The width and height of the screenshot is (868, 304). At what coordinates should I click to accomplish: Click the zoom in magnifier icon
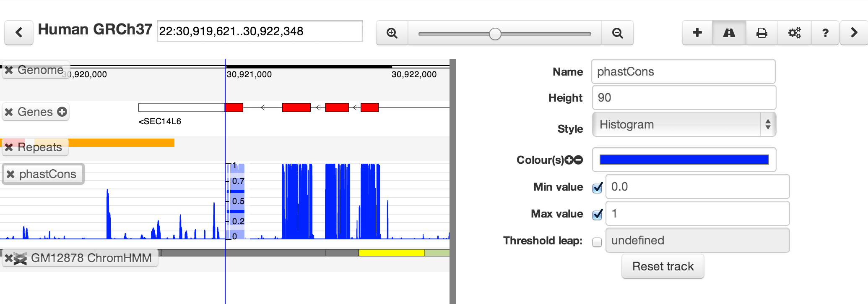pyautogui.click(x=392, y=33)
